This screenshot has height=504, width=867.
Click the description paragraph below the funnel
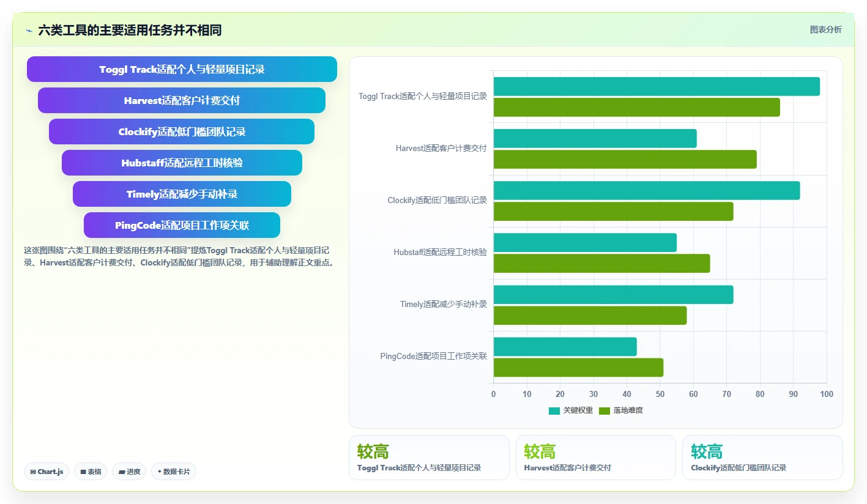coord(179,257)
